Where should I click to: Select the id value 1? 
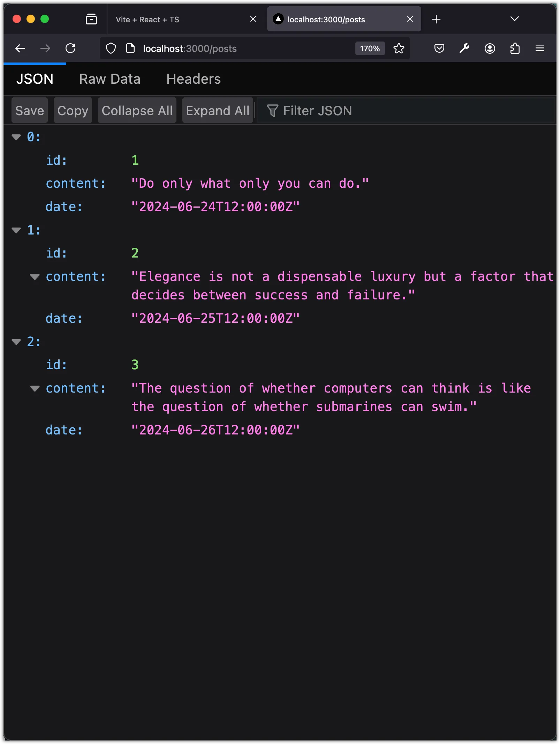pyautogui.click(x=135, y=160)
